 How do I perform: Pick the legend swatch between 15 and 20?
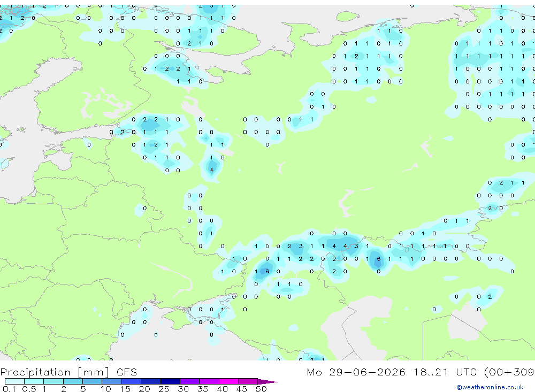132,381
